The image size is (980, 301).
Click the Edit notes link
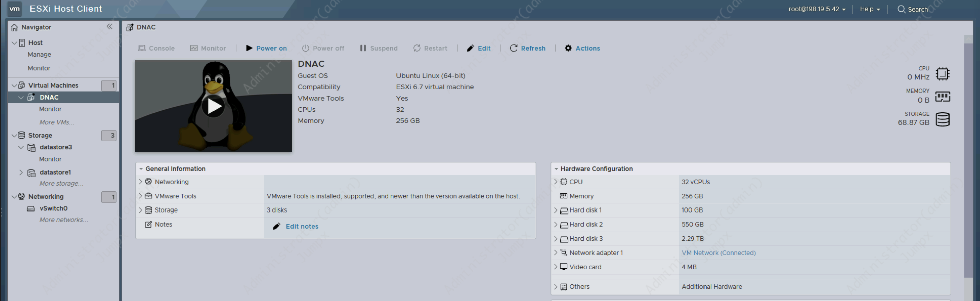(302, 226)
